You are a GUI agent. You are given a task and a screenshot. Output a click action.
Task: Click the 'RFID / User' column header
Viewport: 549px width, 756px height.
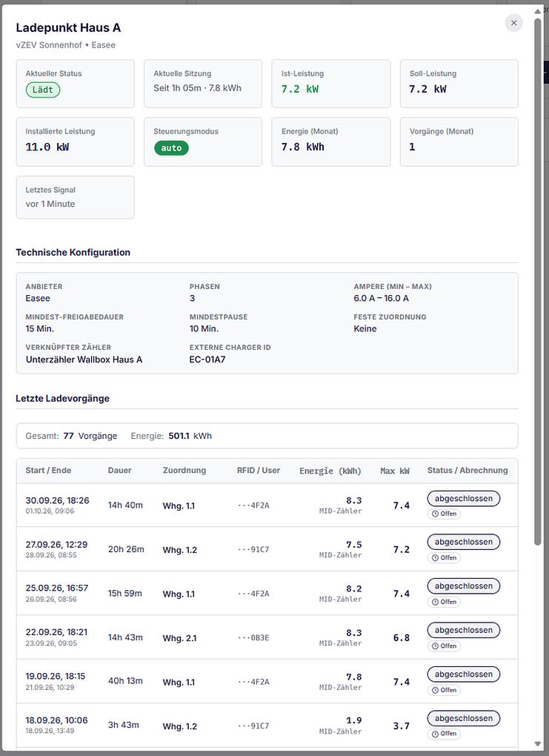pos(259,471)
